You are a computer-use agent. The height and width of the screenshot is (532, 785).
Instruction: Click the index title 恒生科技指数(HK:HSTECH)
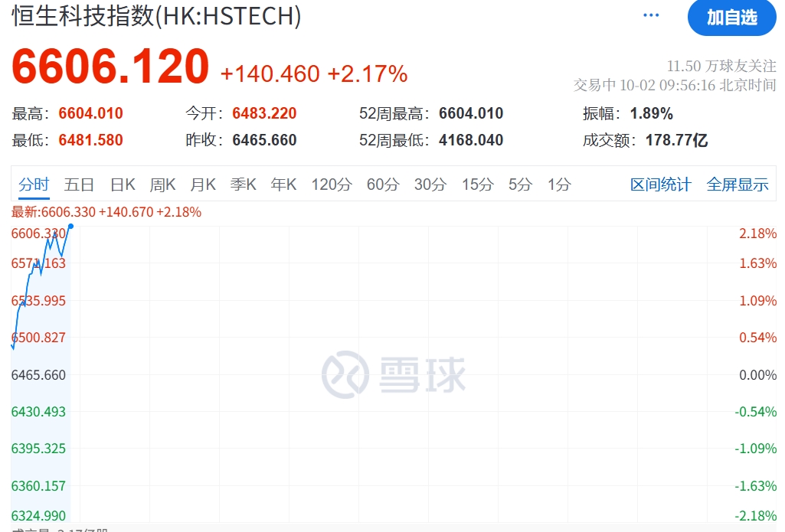point(156,16)
